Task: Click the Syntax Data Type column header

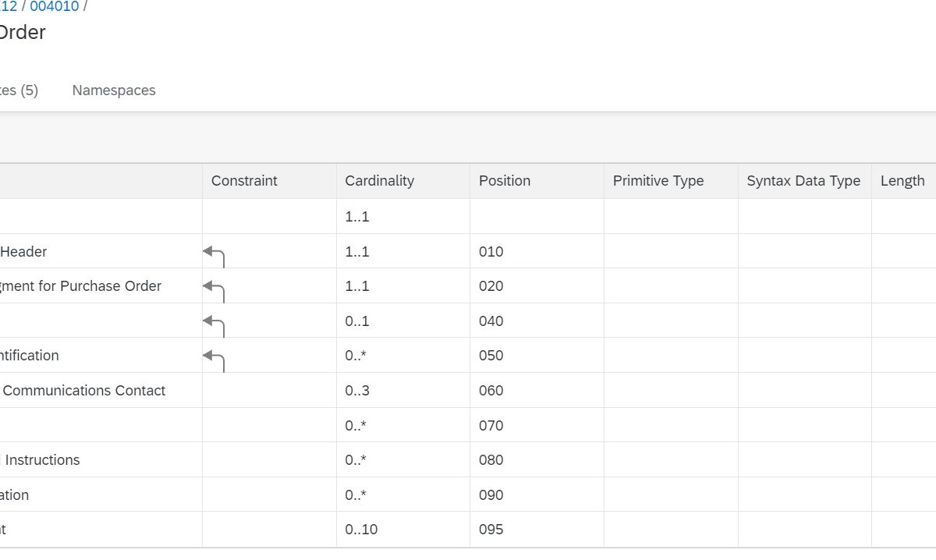Action: click(803, 181)
